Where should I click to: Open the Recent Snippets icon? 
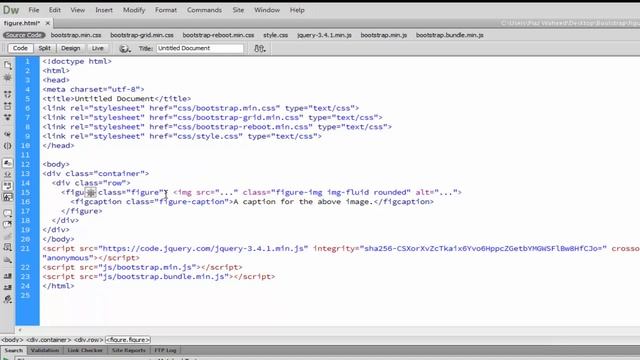pyautogui.click(x=7, y=247)
